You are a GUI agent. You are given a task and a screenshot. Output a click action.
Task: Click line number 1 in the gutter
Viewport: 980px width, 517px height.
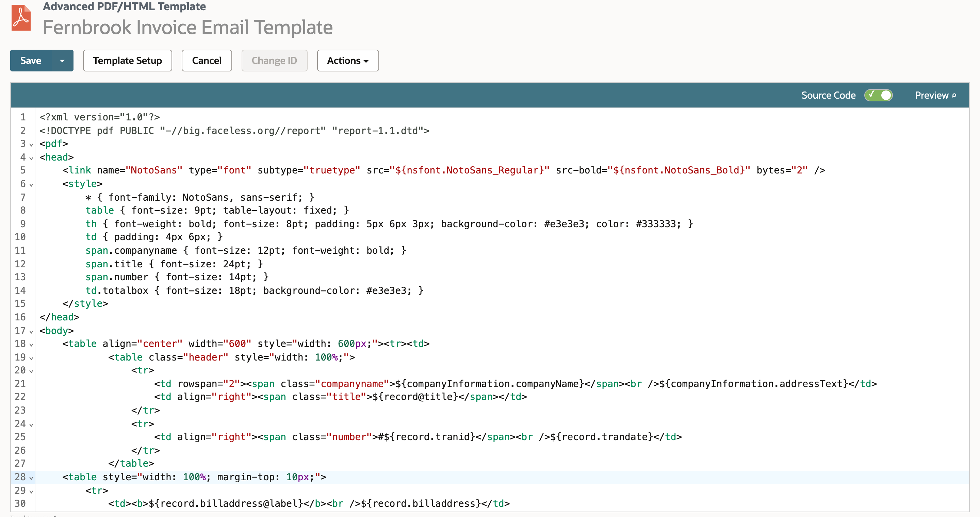(23, 117)
